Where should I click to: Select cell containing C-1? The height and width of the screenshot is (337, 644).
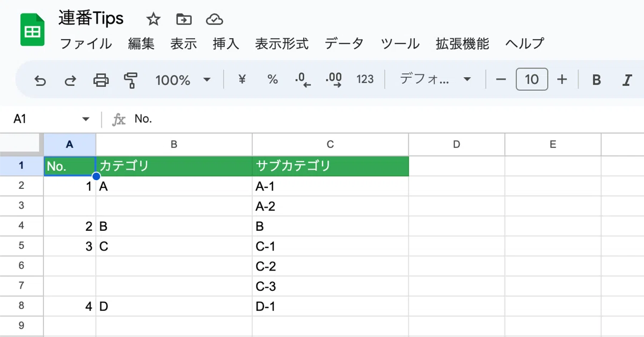point(331,246)
